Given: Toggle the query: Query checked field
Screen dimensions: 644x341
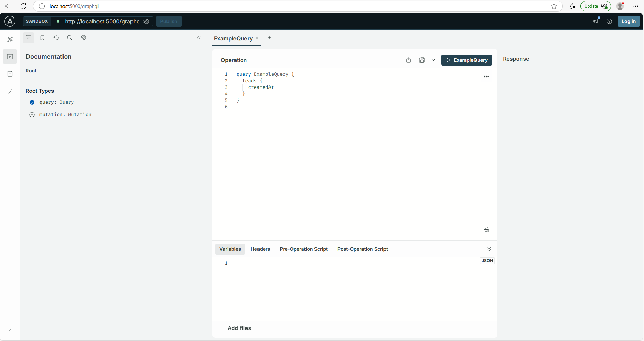Looking at the screenshot, I should coord(32,102).
